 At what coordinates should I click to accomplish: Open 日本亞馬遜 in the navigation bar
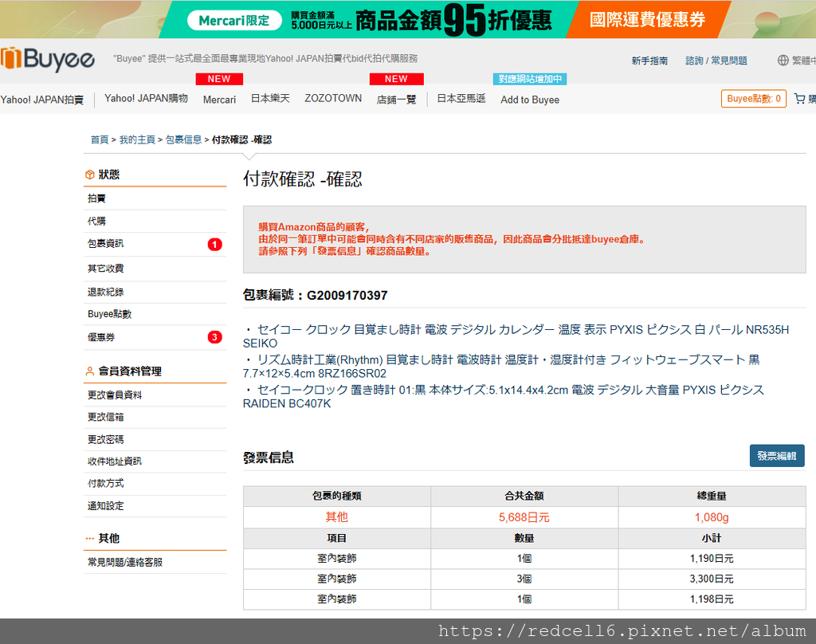461,98
